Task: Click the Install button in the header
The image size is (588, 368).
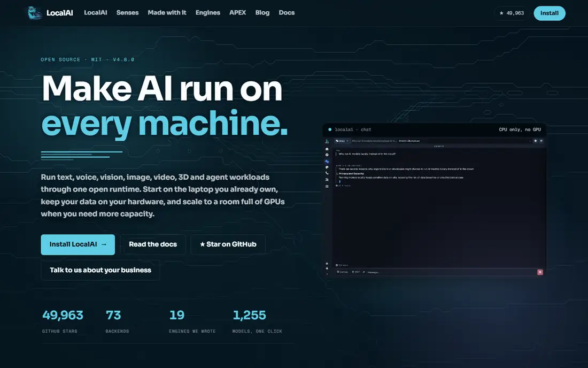Action: point(550,13)
